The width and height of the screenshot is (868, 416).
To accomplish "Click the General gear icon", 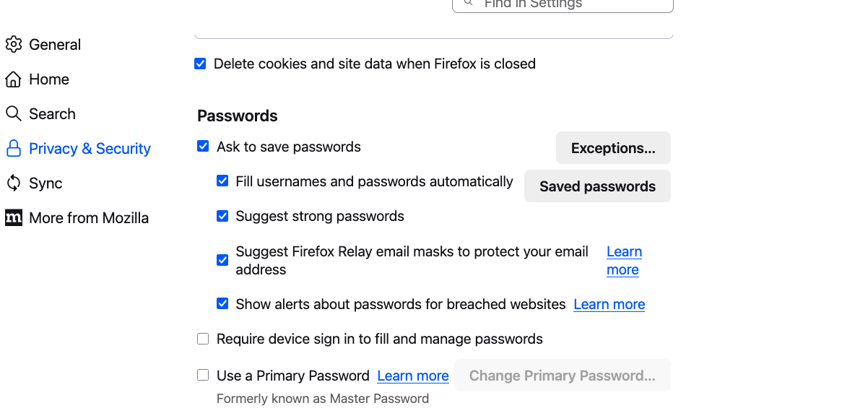I will pos(13,45).
